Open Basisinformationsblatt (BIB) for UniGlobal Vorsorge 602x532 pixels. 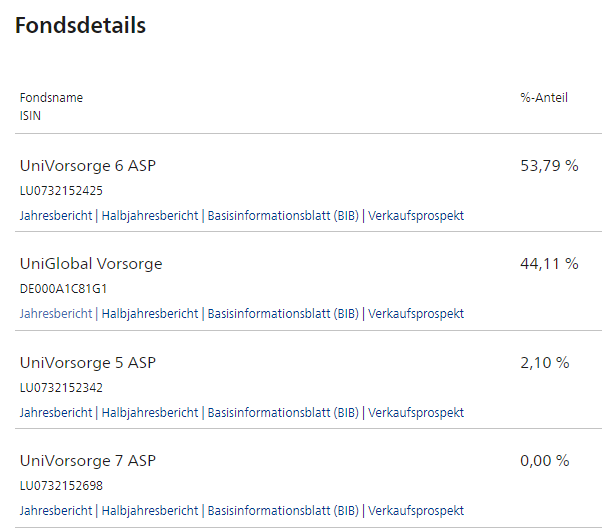point(283,314)
